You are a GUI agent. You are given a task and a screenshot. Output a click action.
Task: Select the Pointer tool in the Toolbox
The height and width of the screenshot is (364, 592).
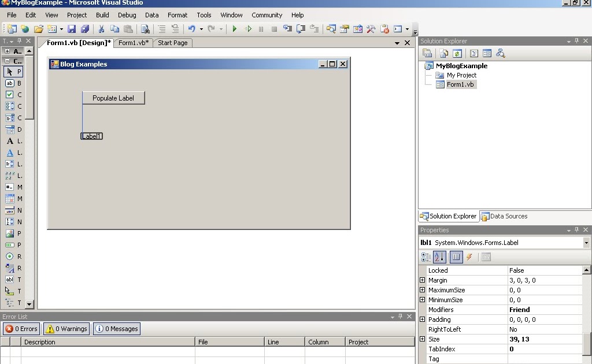[x=13, y=72]
